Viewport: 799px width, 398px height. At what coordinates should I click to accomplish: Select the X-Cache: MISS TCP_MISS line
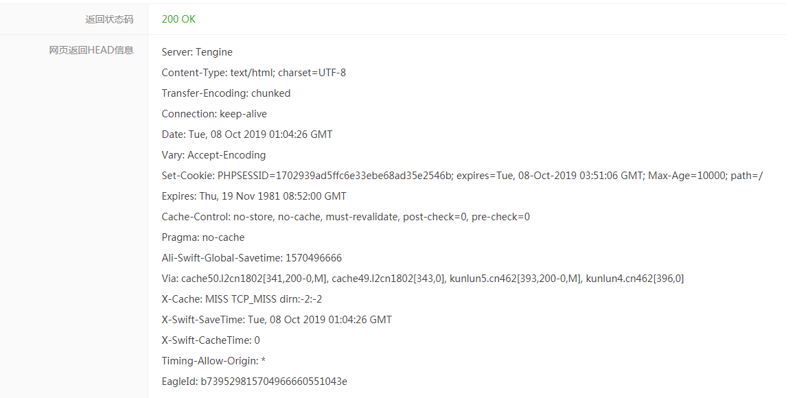(x=242, y=299)
